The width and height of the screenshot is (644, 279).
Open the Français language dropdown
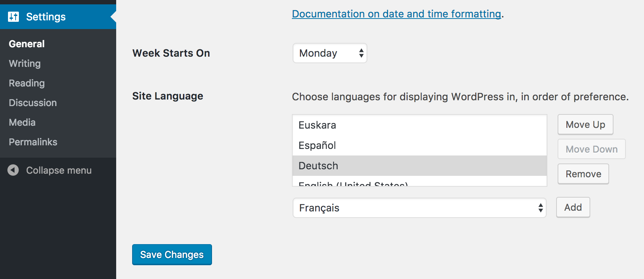coord(419,208)
